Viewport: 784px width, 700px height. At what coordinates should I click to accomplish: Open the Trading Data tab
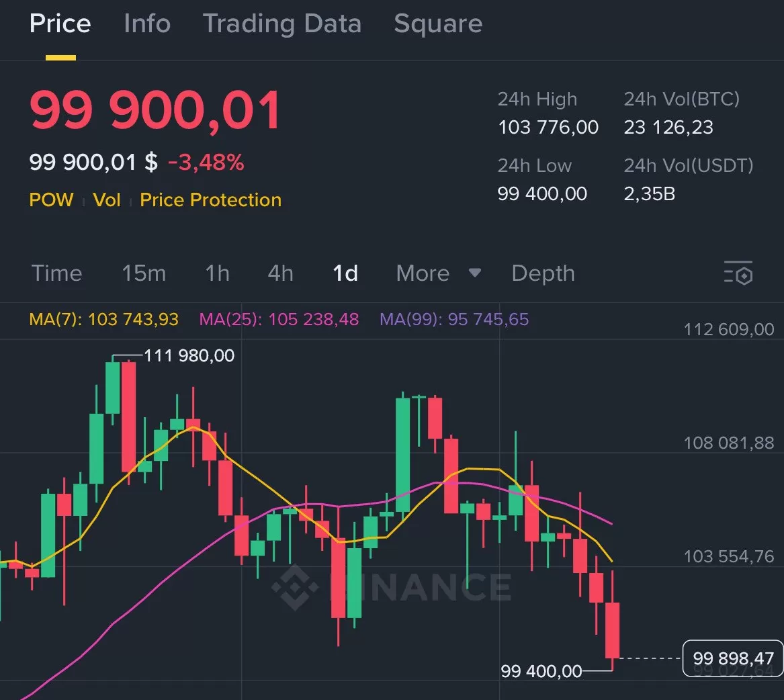(283, 24)
